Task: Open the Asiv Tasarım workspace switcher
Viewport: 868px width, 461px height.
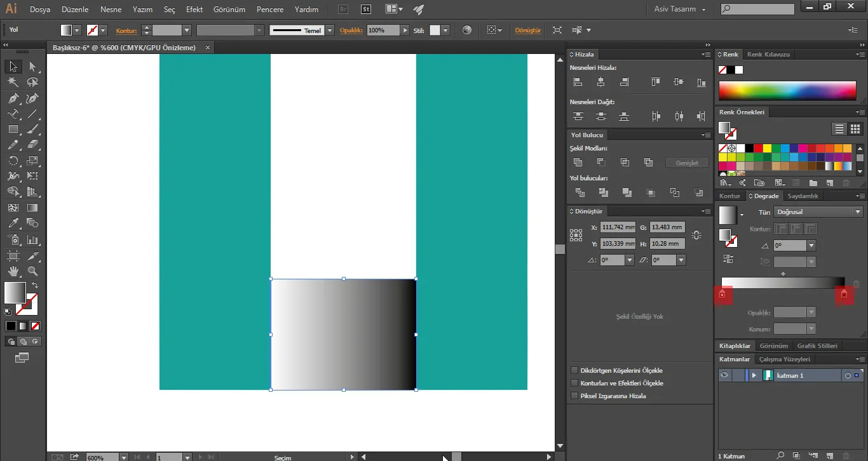Action: tap(679, 10)
